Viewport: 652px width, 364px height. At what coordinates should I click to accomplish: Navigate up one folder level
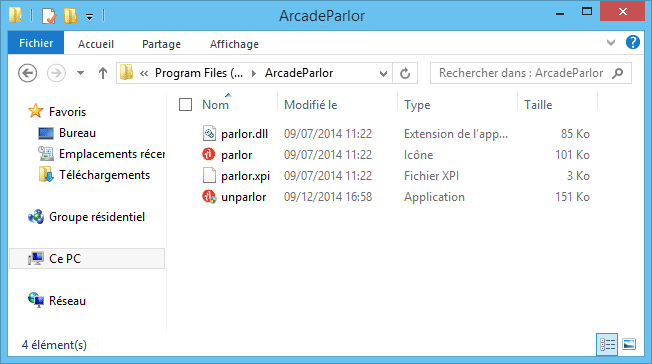[x=103, y=73]
